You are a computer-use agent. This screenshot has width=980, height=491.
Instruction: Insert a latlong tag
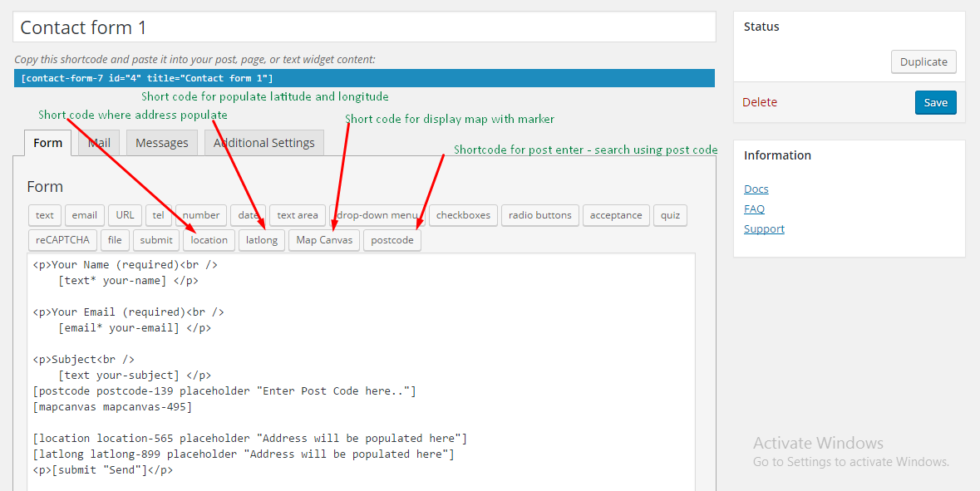pos(262,240)
